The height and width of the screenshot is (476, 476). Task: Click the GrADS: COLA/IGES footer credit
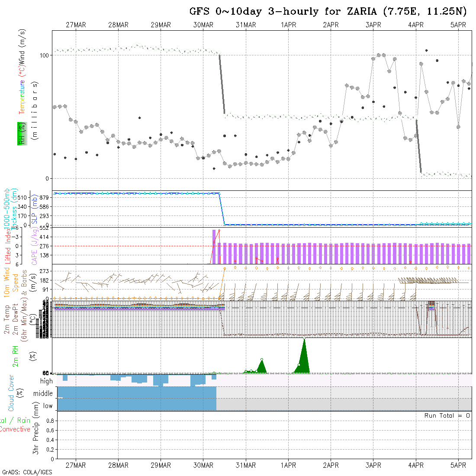pos(27,472)
